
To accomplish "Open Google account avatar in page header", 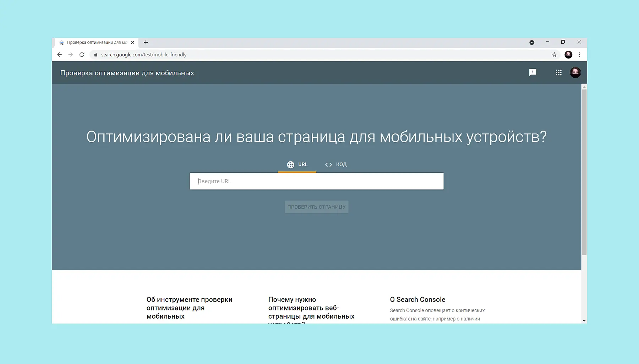I will pyautogui.click(x=575, y=73).
